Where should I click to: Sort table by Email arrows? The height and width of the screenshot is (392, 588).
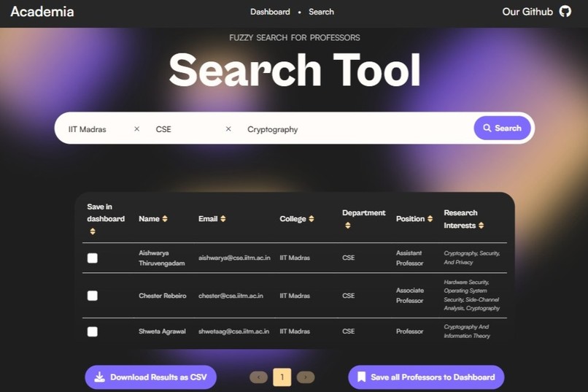point(223,219)
